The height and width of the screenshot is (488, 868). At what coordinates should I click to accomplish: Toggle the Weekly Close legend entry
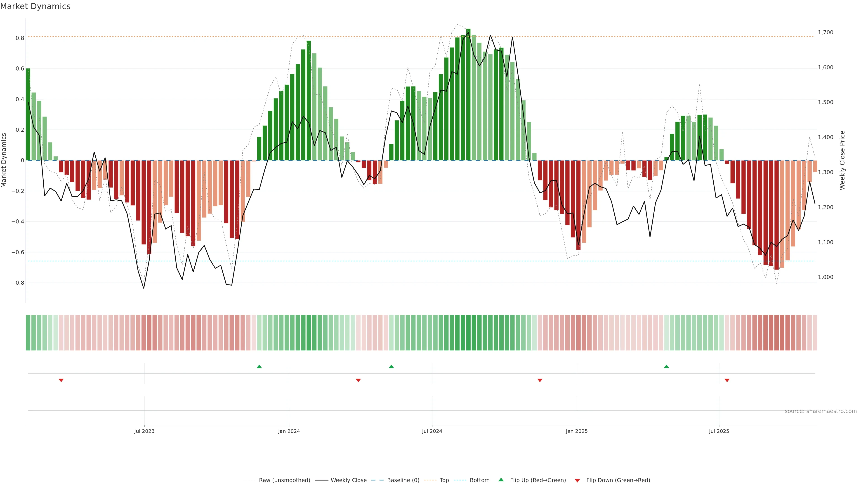point(348,480)
